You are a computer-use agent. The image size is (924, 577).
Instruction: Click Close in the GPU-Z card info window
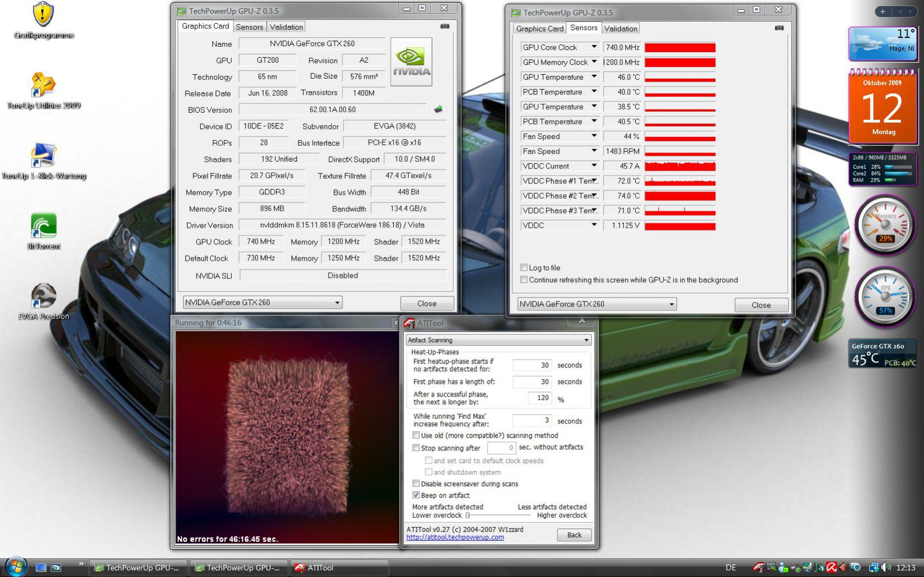(427, 303)
